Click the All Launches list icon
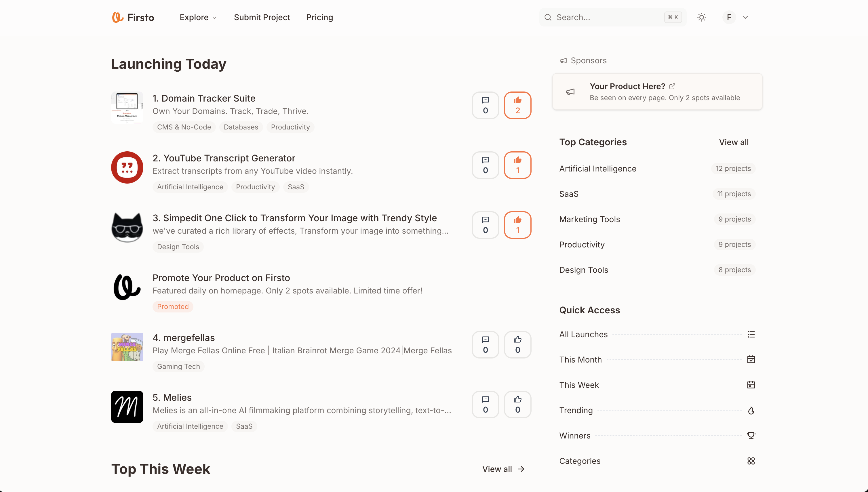Image resolution: width=868 pixels, height=492 pixels. click(x=751, y=335)
